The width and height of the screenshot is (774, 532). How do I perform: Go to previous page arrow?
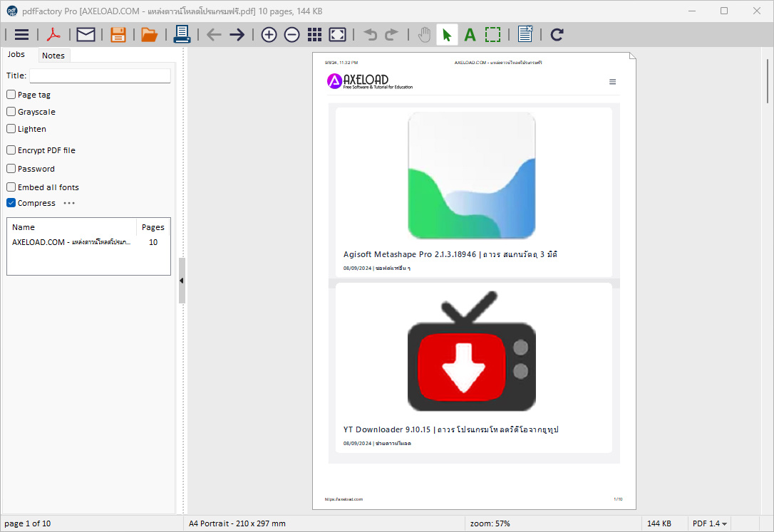pyautogui.click(x=214, y=34)
